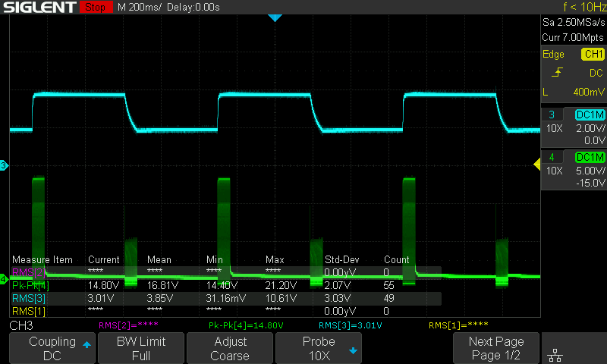Image resolution: width=607 pixels, height=364 pixels.
Task: Select the channel 3 DC1M coupling badge
Action: pyautogui.click(x=590, y=115)
